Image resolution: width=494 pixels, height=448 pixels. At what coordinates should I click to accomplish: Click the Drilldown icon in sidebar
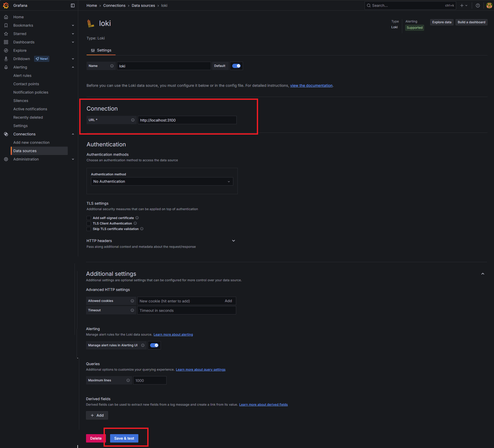coord(6,59)
